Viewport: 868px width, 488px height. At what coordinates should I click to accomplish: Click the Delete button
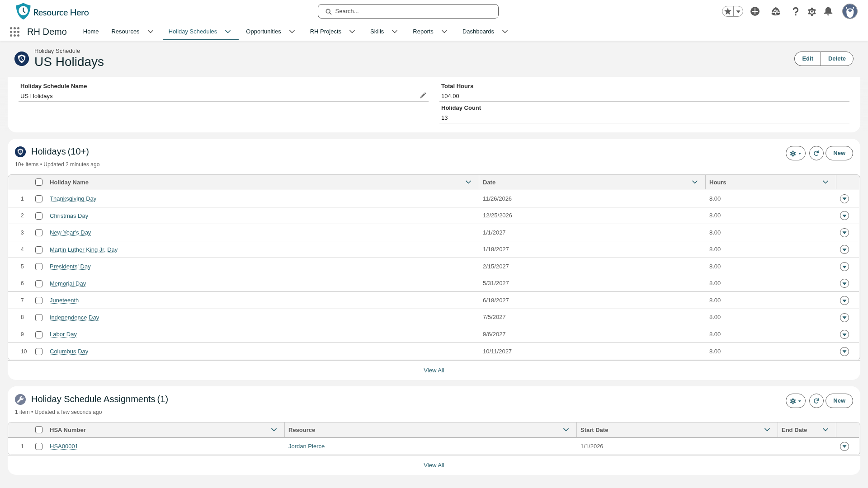pos(837,59)
